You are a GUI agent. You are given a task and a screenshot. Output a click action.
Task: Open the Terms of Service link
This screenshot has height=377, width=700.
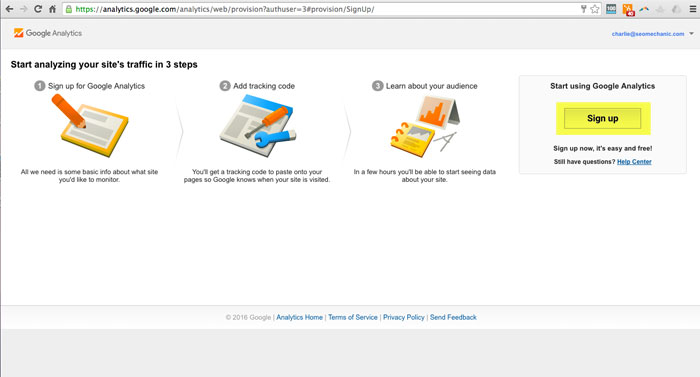pos(353,317)
